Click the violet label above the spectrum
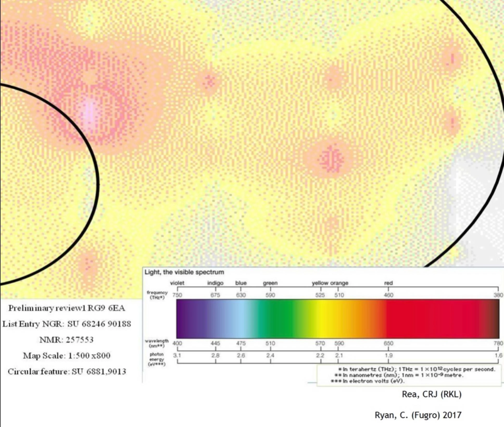504x427 pixels. 177,283
